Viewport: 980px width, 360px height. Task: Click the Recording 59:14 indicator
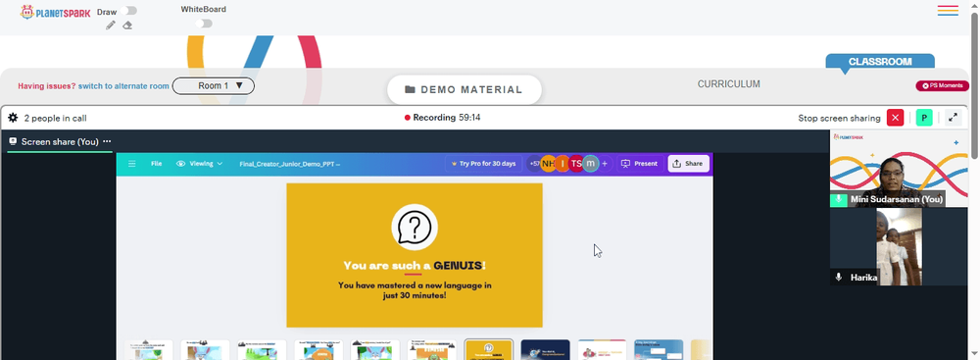point(443,118)
